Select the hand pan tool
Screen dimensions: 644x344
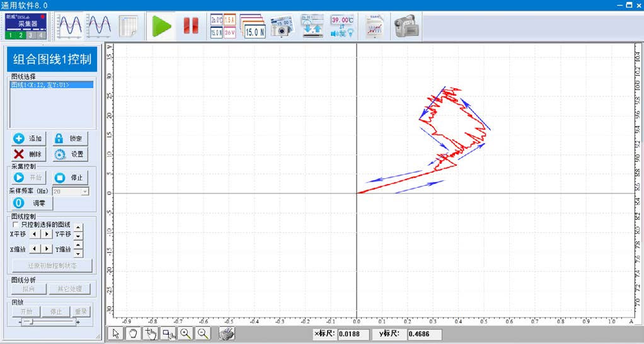(x=133, y=334)
